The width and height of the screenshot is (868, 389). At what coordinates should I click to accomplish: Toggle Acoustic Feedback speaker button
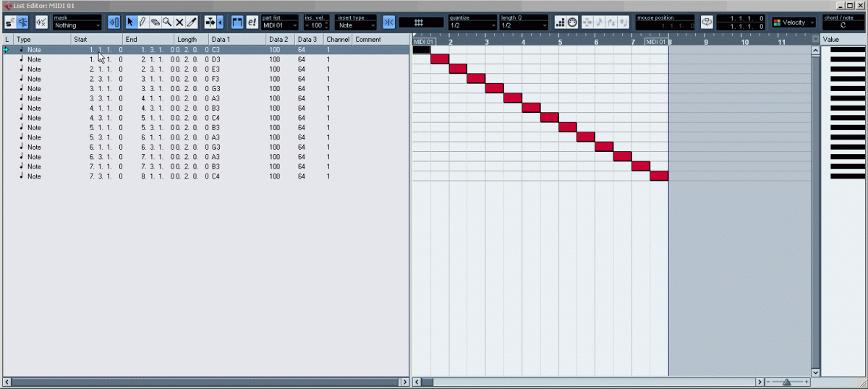coord(23,22)
